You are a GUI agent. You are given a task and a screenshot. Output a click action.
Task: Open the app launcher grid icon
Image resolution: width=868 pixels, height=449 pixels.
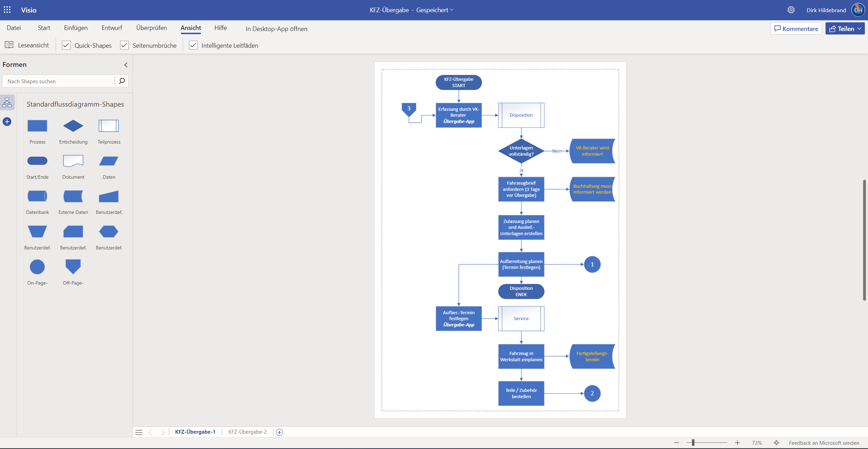7,10
